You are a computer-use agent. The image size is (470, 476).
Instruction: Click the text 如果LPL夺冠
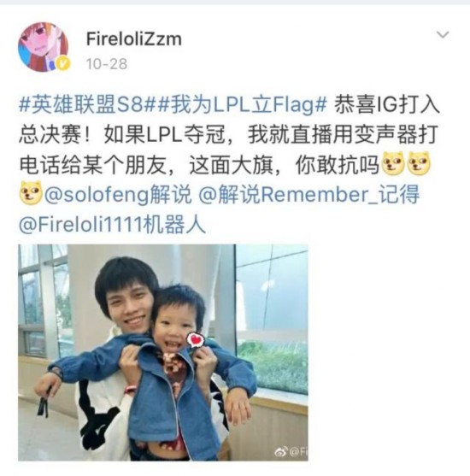coord(164,135)
